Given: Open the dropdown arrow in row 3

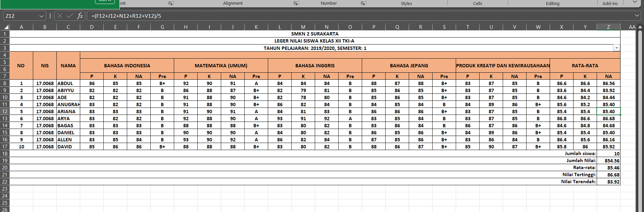Looking at the screenshot, I should click(616, 48).
